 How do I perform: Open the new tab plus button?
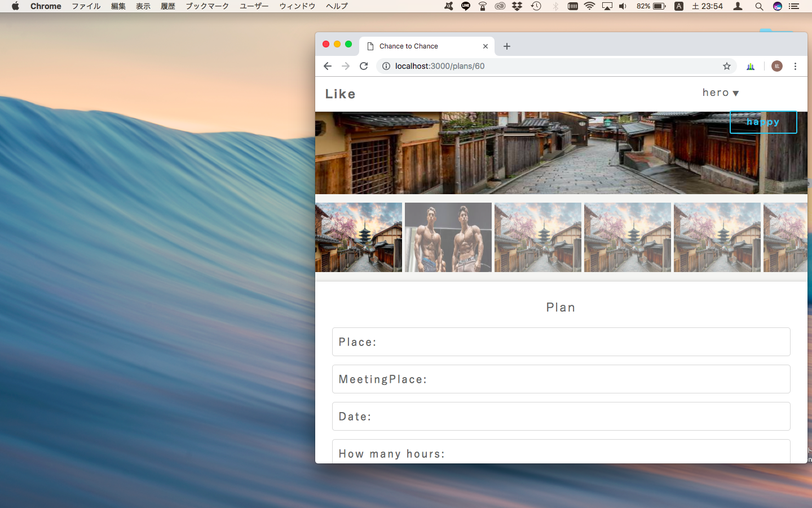point(507,46)
